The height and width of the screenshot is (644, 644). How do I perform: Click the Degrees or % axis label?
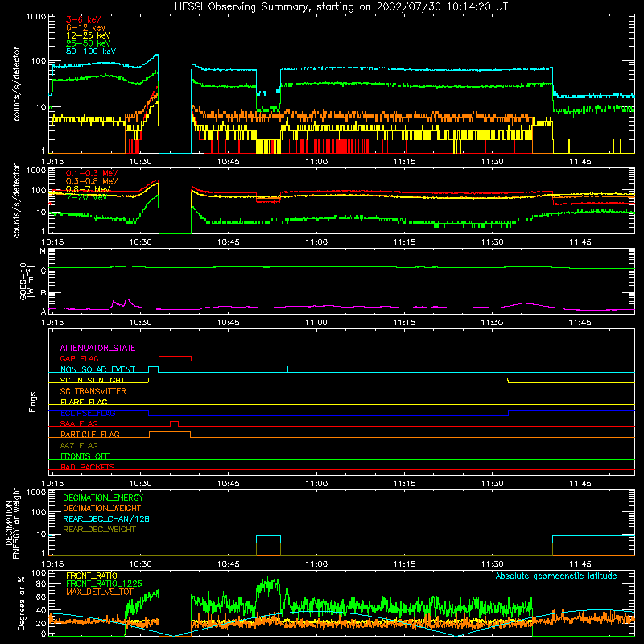tap(21, 603)
